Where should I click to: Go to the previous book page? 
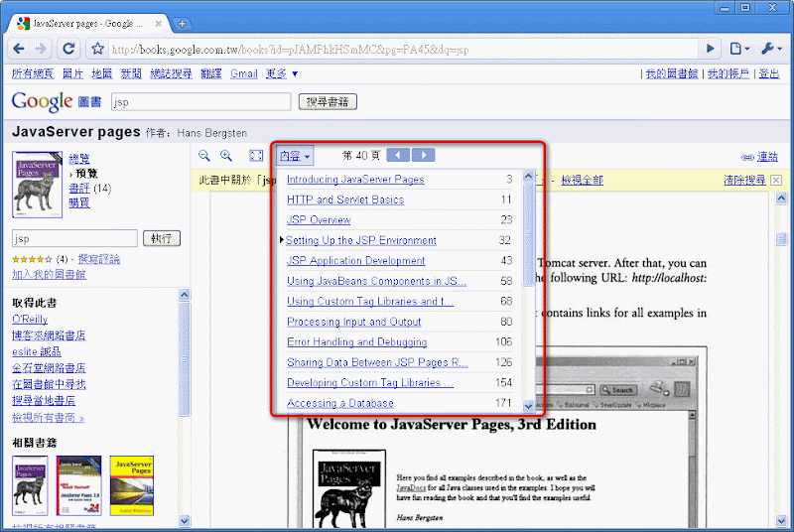click(398, 155)
